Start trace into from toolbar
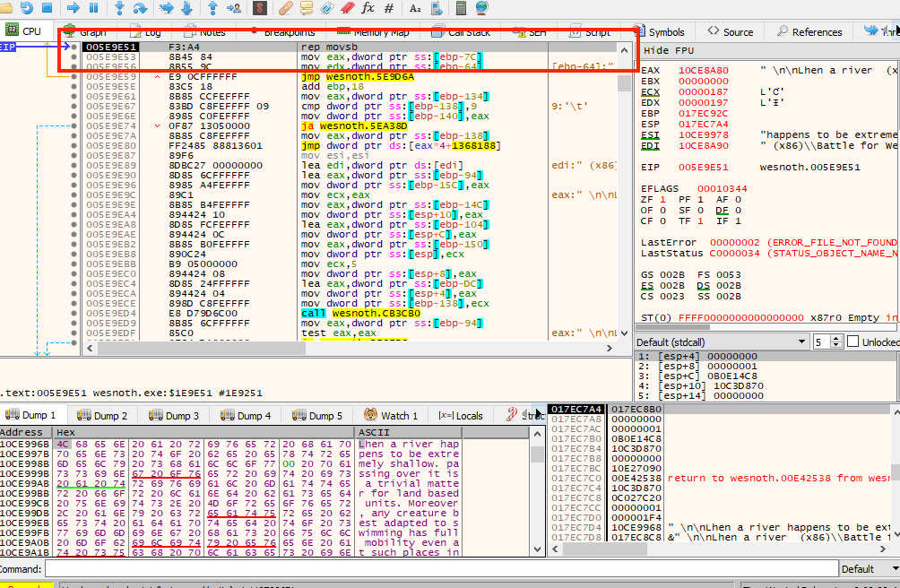The image size is (900, 588). click(x=167, y=7)
